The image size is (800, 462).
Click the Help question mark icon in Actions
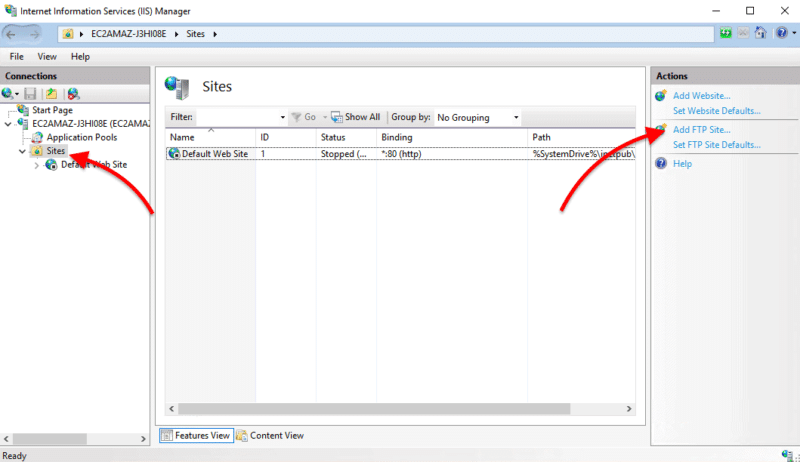(x=661, y=164)
